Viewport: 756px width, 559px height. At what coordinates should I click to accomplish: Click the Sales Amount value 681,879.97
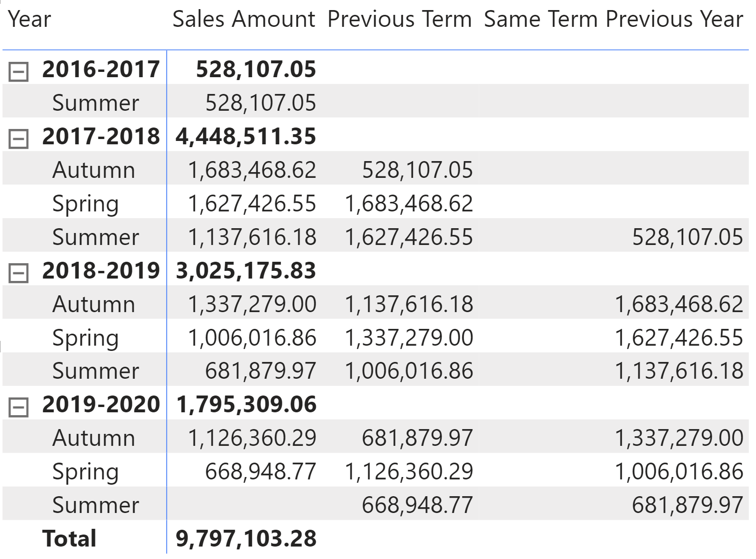(x=261, y=371)
